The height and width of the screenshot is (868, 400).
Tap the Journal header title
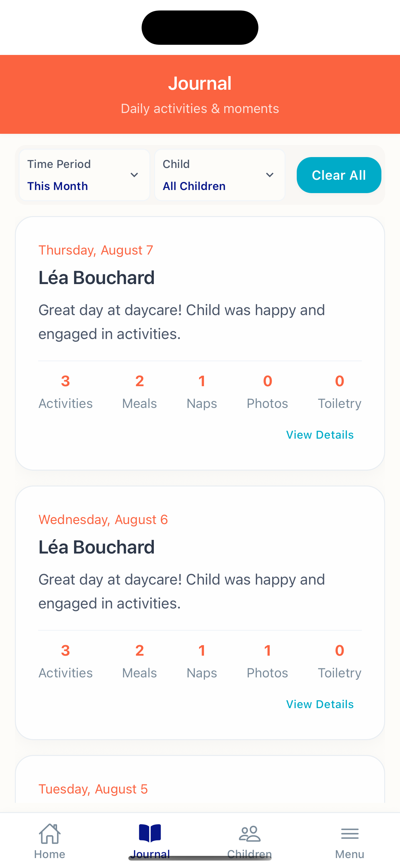(x=200, y=83)
